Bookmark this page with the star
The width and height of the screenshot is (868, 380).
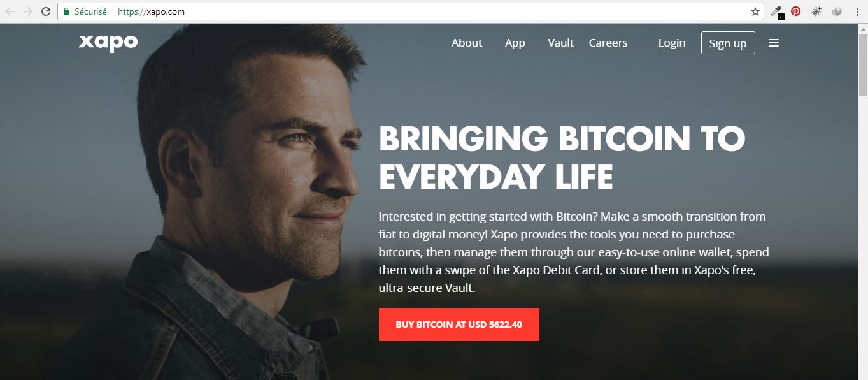755,11
